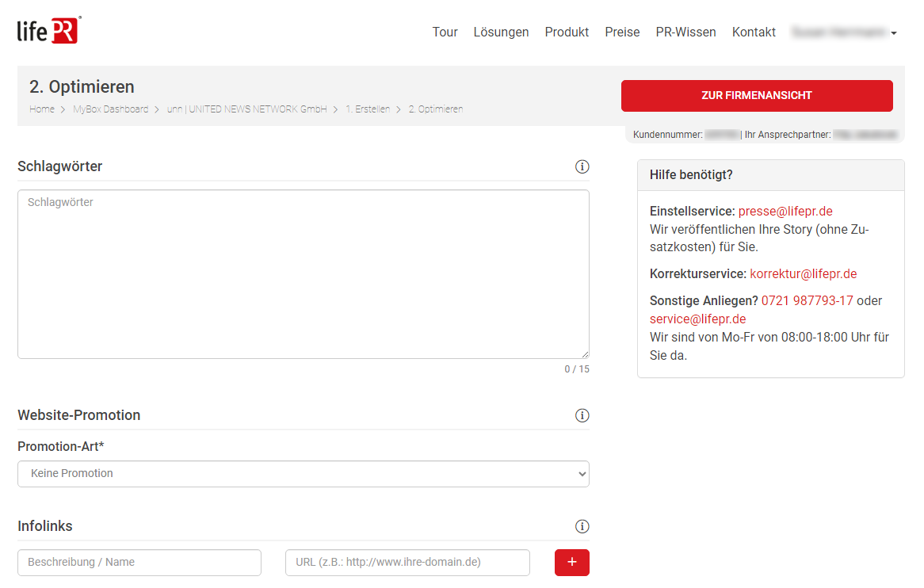Go to Lösungen in navigation
924x588 pixels.
click(501, 32)
